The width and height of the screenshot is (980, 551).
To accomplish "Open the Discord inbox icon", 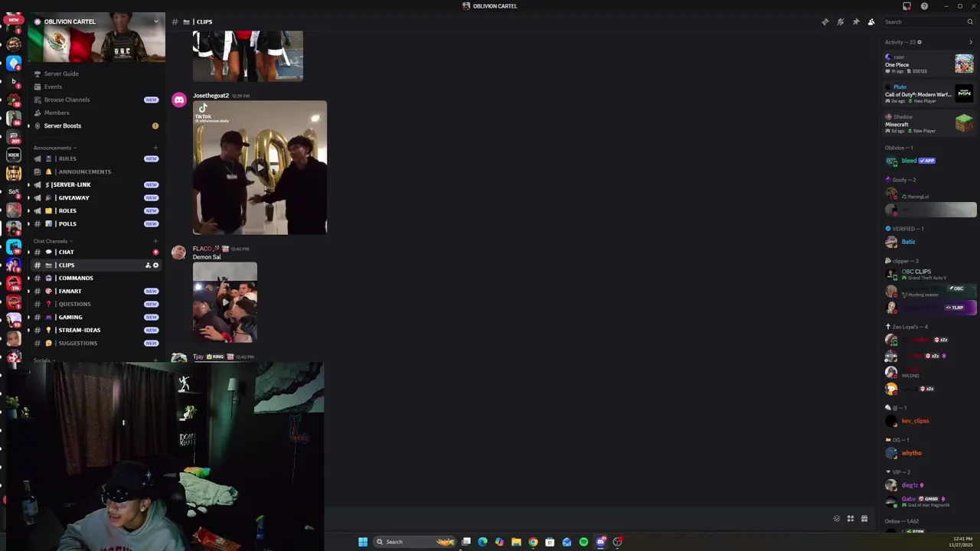I will pos(907,6).
